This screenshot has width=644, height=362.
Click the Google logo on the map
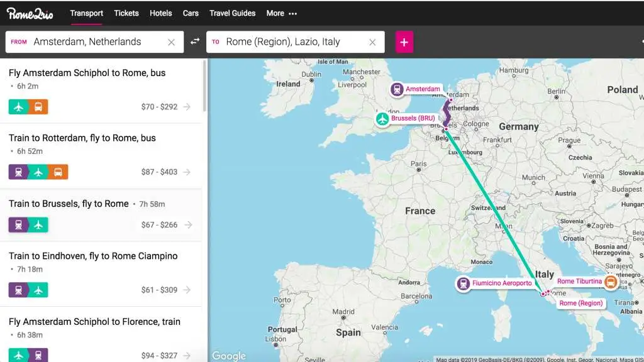pos(228,356)
